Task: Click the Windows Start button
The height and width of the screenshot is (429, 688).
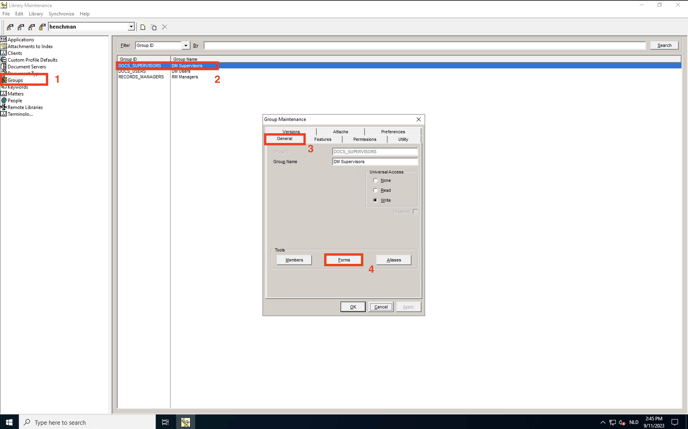Action: [x=9, y=422]
